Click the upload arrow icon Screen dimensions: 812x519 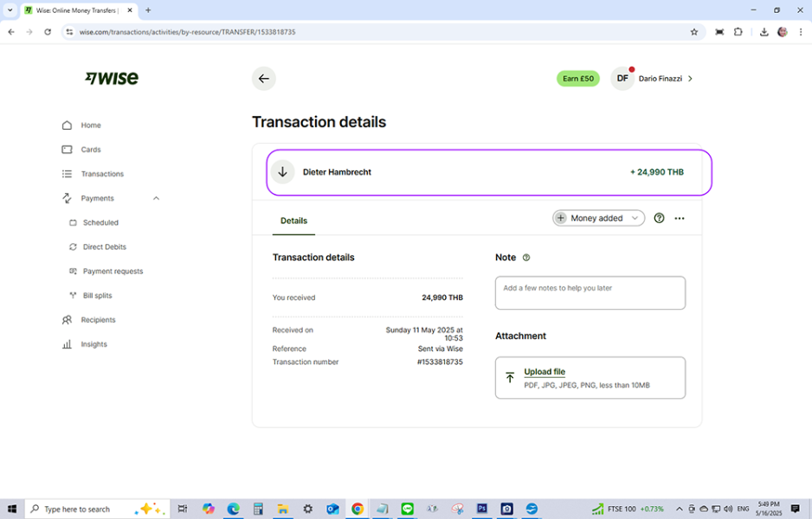510,378
